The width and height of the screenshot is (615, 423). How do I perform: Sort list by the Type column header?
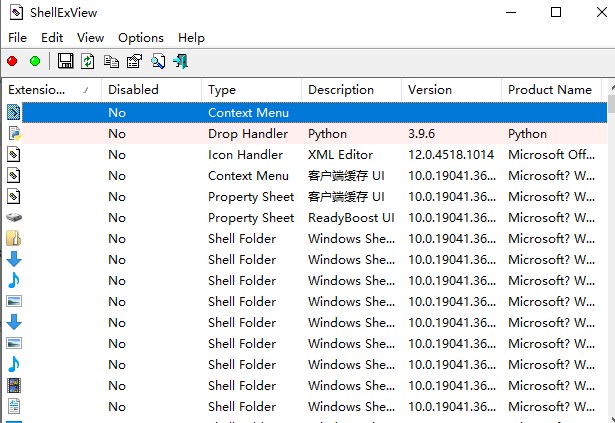pyautogui.click(x=250, y=90)
